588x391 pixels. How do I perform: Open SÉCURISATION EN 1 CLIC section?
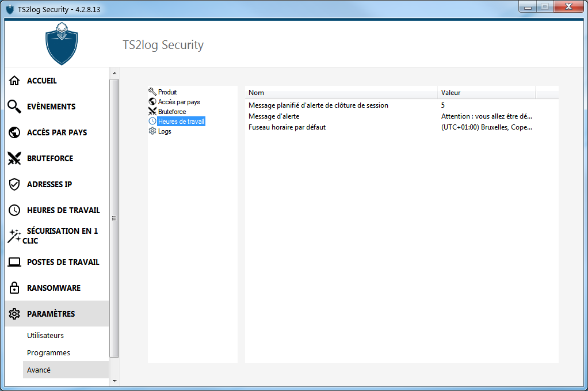[x=57, y=236]
